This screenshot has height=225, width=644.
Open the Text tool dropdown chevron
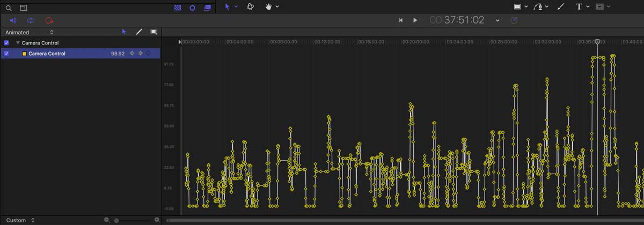(x=588, y=7)
